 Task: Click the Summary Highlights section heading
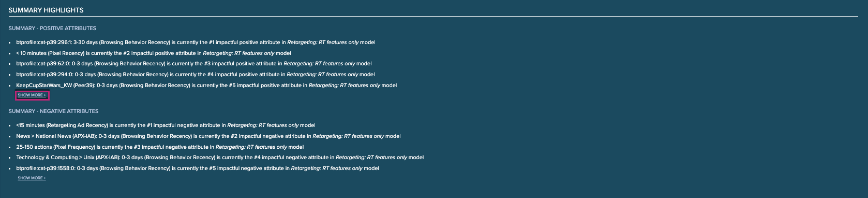click(46, 10)
